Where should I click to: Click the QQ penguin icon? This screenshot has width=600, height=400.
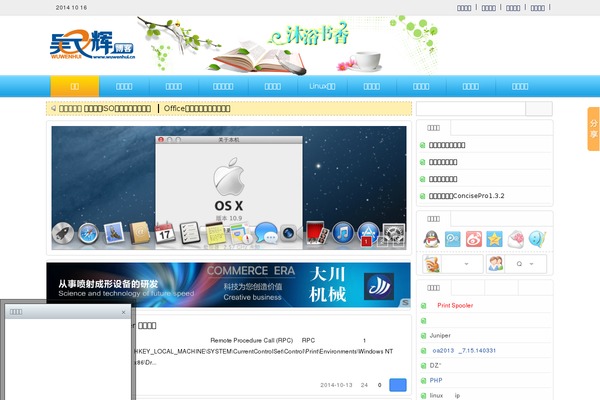coord(431,239)
